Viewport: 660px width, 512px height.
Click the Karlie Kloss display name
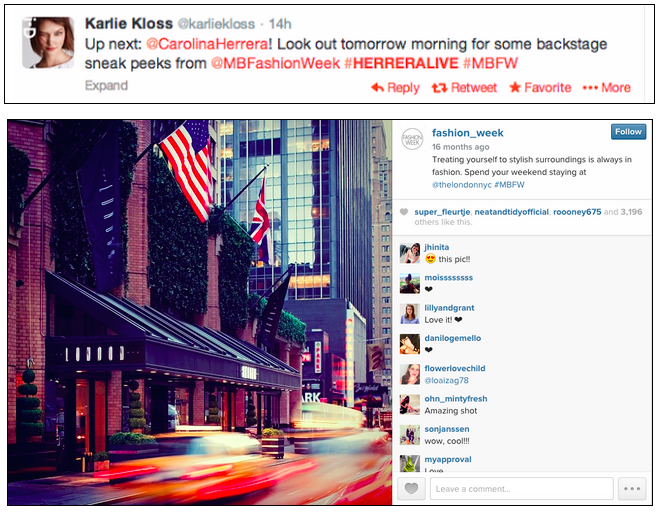point(129,24)
